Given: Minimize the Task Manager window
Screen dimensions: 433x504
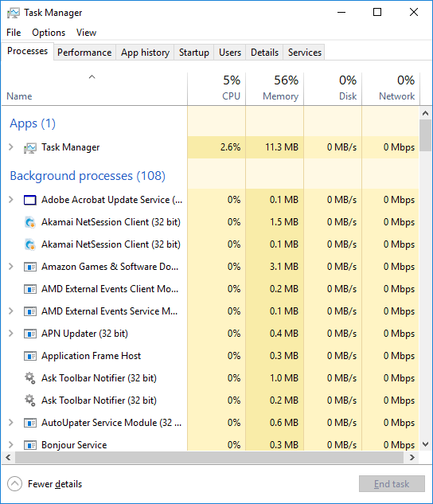Looking at the screenshot, I should (x=341, y=13).
